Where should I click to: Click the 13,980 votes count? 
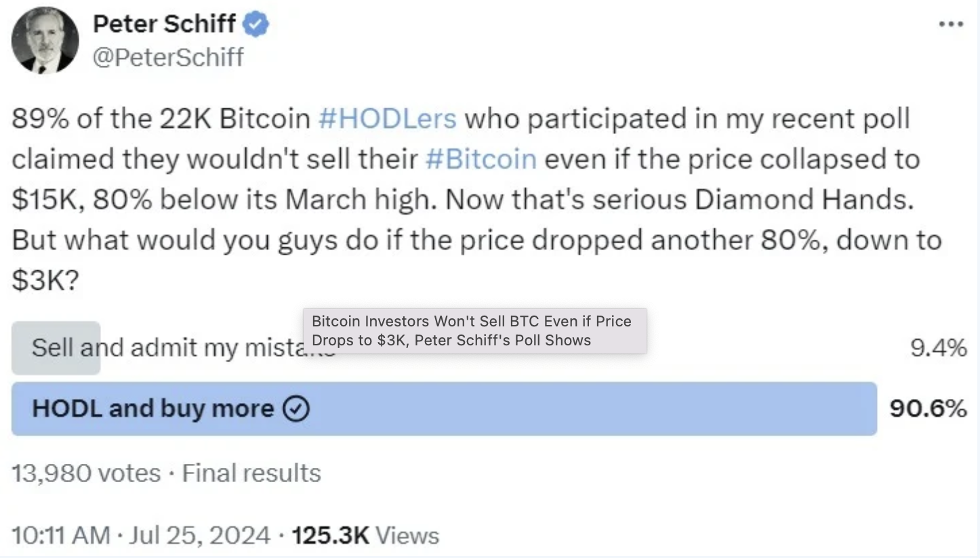(x=86, y=473)
